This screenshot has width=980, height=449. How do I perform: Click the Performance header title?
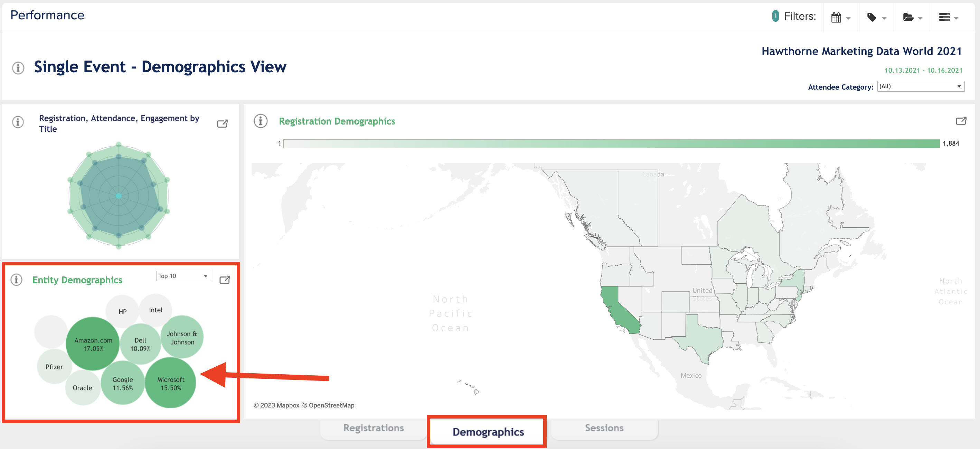point(47,15)
